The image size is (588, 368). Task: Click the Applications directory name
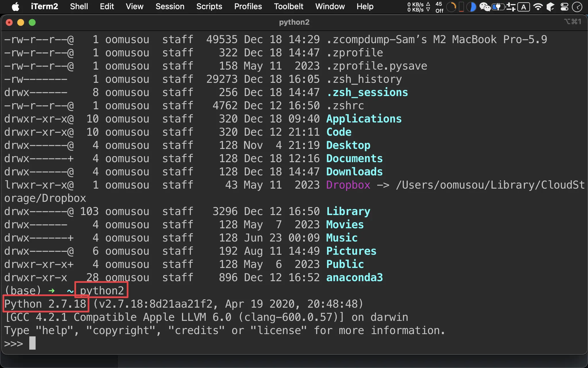point(364,119)
